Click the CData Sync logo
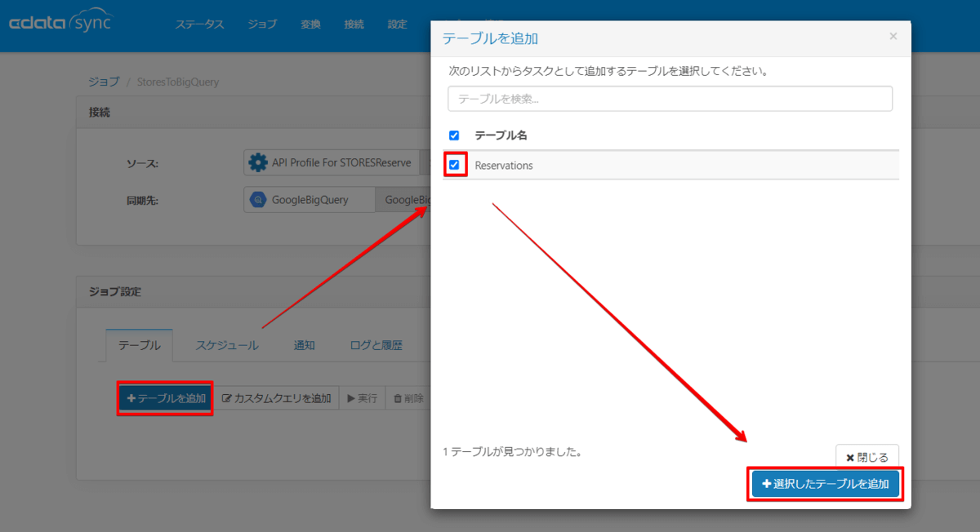Screen dimensions: 980x532 (60, 22)
